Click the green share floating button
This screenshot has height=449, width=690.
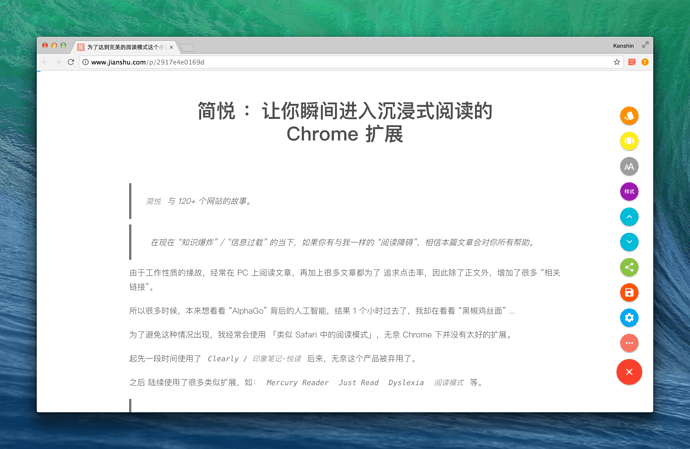(629, 267)
